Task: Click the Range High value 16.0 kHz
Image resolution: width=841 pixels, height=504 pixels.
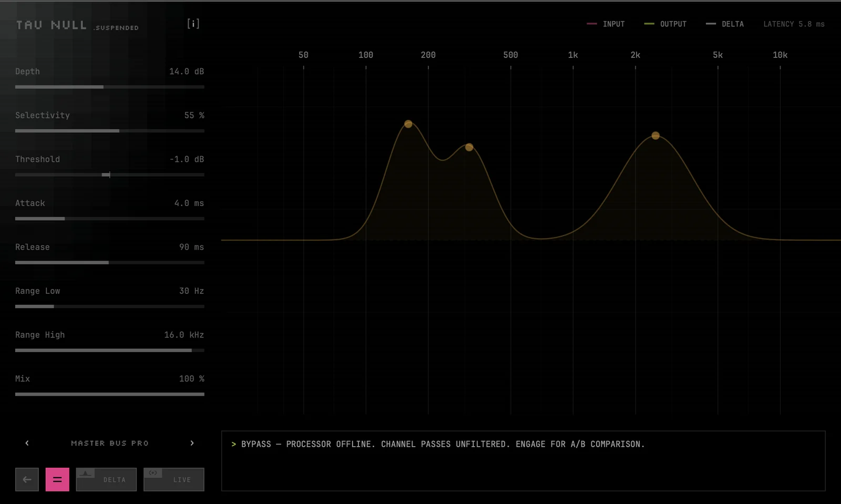Action: pos(184,335)
